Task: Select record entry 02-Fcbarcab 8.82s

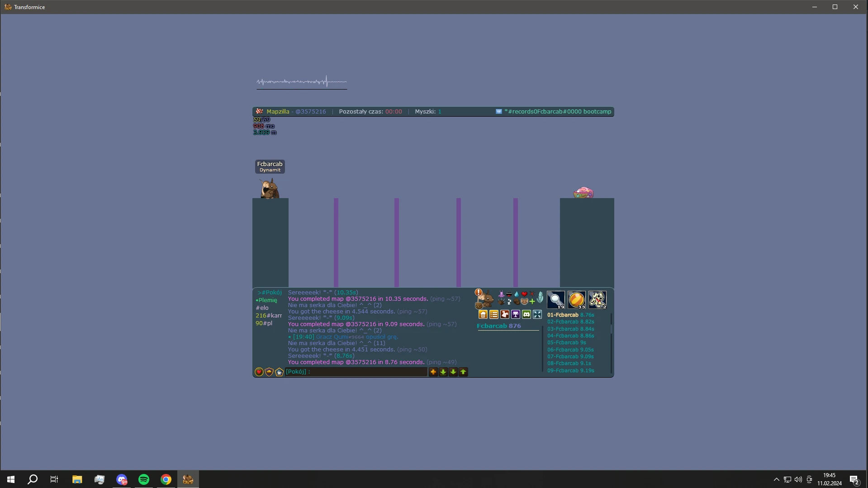Action: coord(571,322)
